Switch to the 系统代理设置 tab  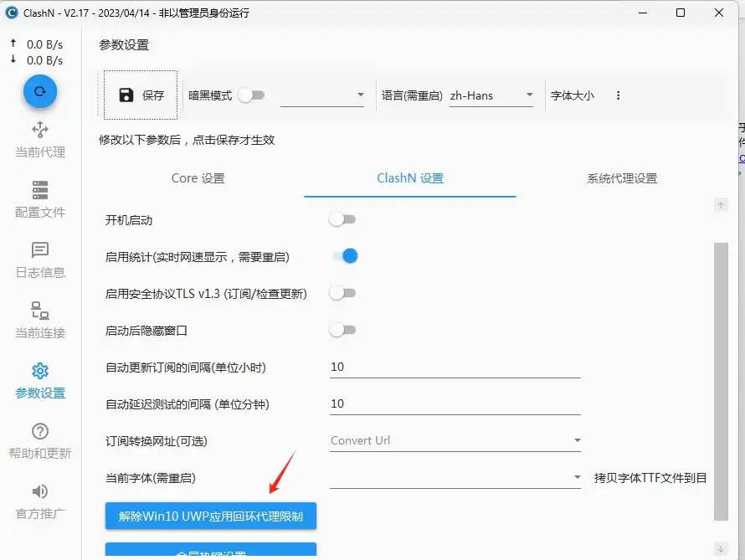[622, 178]
